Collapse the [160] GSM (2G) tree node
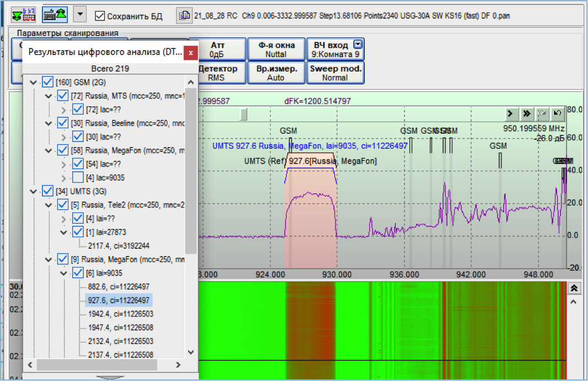 click(x=34, y=83)
